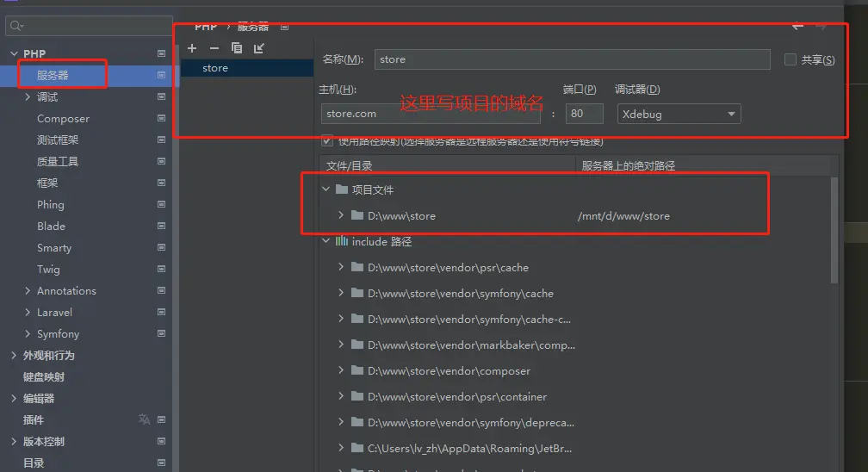Toggle the use path mappings checkbox
Image resolution: width=868 pixels, height=472 pixels.
pyautogui.click(x=327, y=140)
